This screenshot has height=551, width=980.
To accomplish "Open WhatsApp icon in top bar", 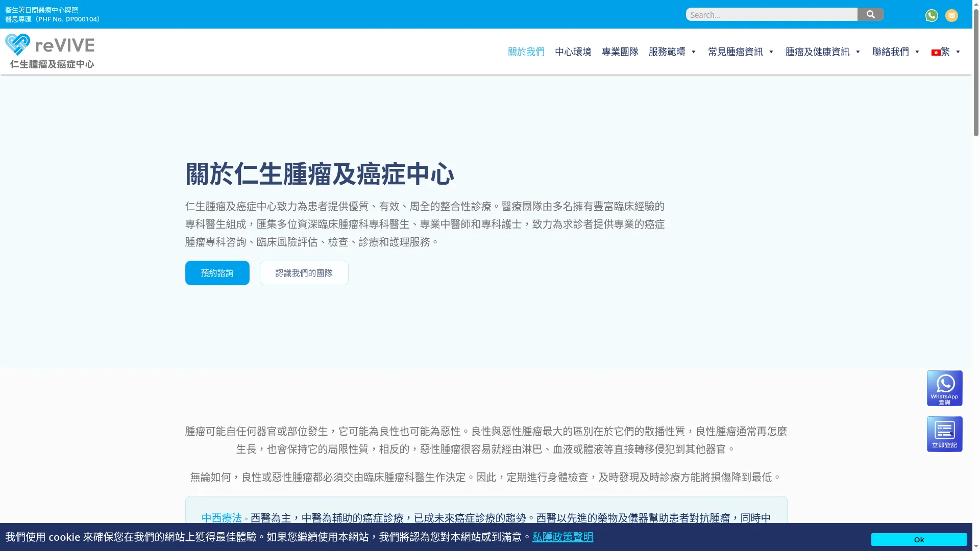I will tap(932, 15).
